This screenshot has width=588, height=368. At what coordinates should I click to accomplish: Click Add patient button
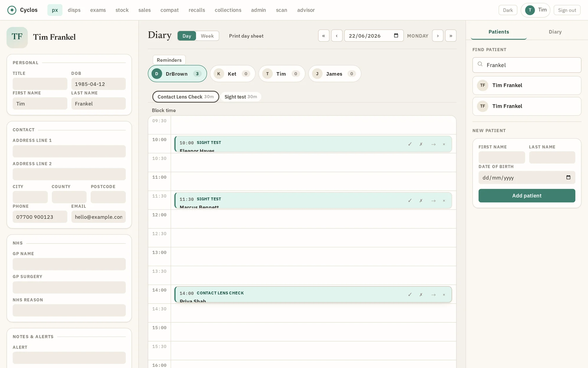pos(527,196)
